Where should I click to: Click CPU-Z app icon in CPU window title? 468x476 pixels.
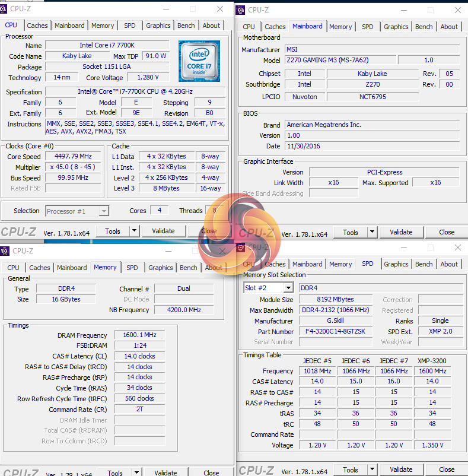point(3,9)
